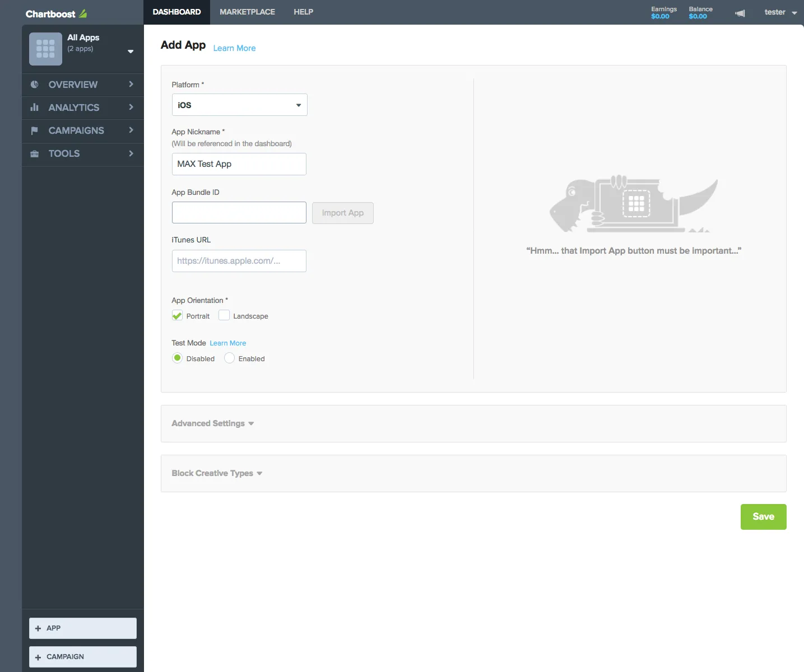Click the add CAMPAIGN button
Image resolution: width=804 pixels, height=672 pixels.
(83, 657)
